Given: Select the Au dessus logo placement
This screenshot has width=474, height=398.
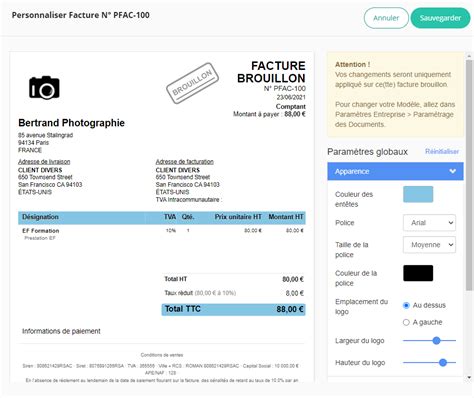Looking at the screenshot, I should (x=406, y=305).
